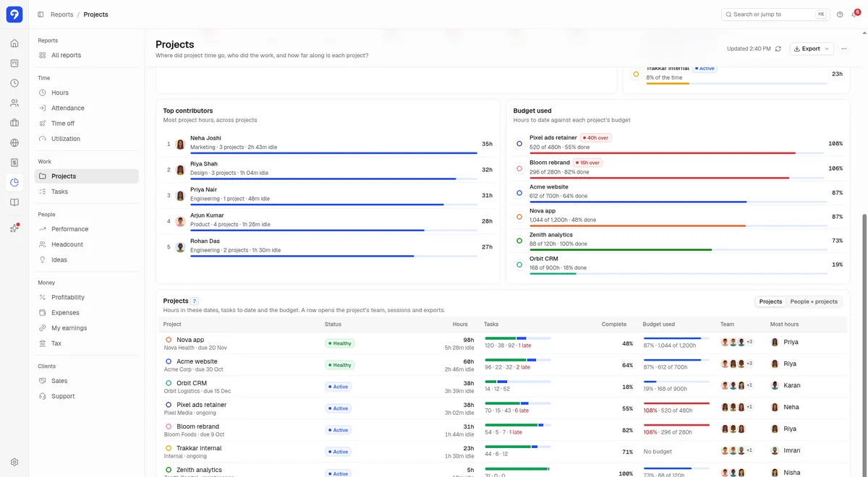This screenshot has height=477, width=868.
Task: Open the Export dropdown
Action: pyautogui.click(x=812, y=48)
